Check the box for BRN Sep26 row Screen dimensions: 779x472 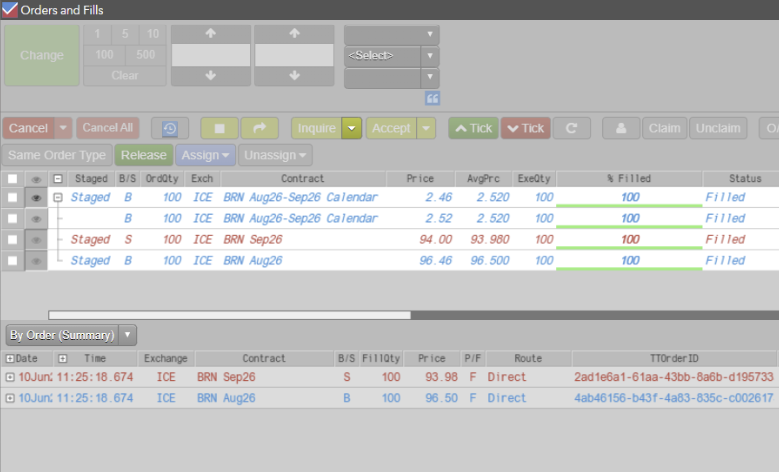click(x=12, y=239)
